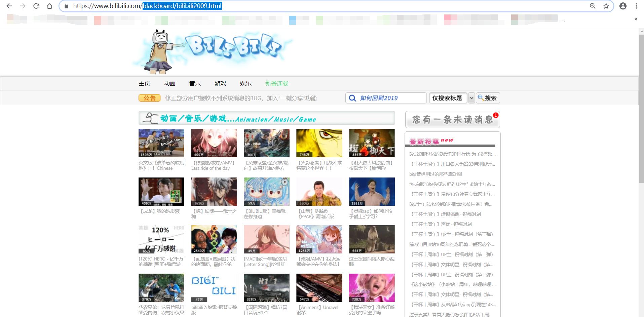644x317 pixels.
Task: Click the padlock site info icon
Action: point(66,6)
